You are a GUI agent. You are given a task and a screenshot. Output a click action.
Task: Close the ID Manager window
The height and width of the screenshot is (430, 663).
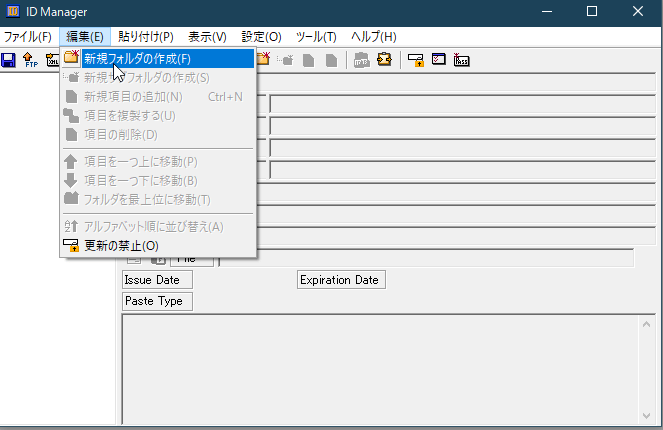(x=638, y=11)
